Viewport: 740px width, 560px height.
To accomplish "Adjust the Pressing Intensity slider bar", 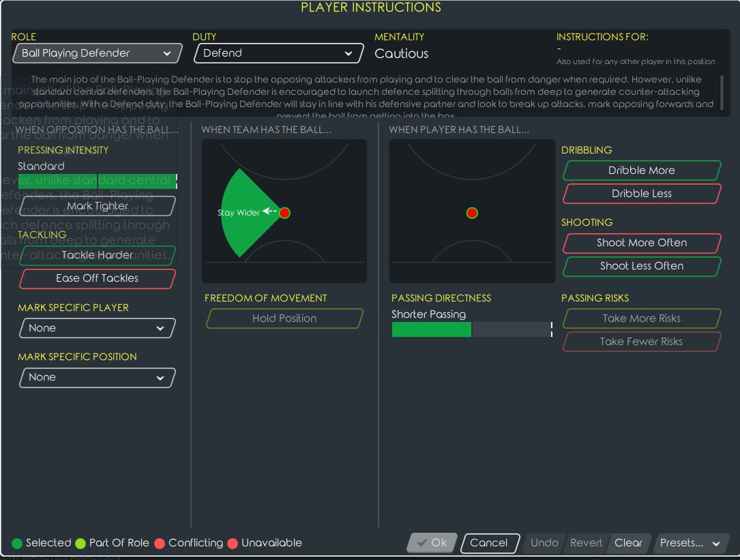I will pos(98,181).
